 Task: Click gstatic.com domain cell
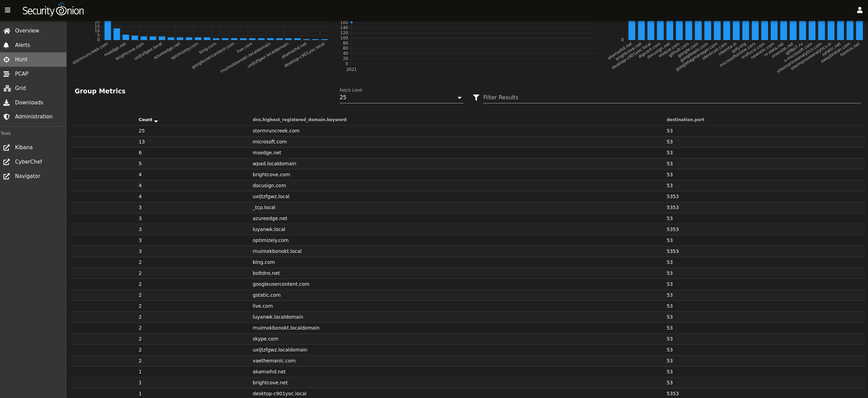(x=266, y=295)
